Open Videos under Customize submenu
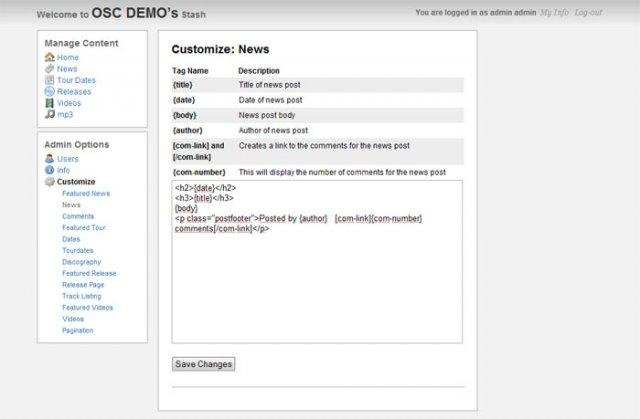 tap(73, 319)
